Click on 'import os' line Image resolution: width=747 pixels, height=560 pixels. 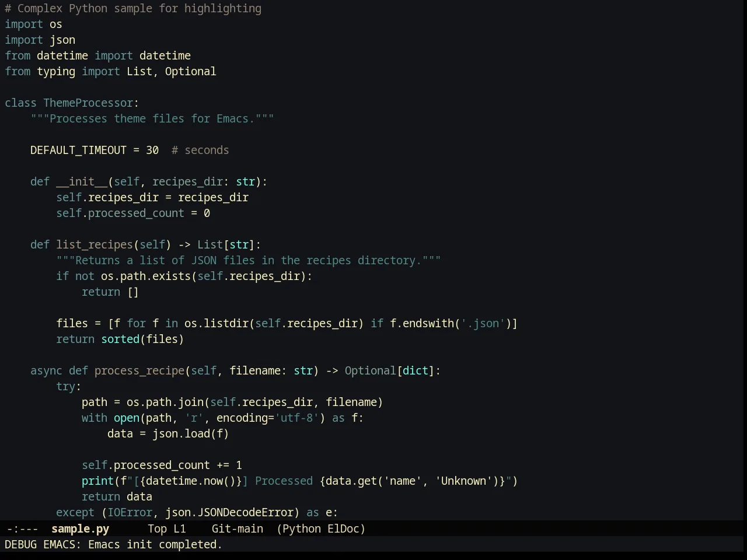pos(33,24)
